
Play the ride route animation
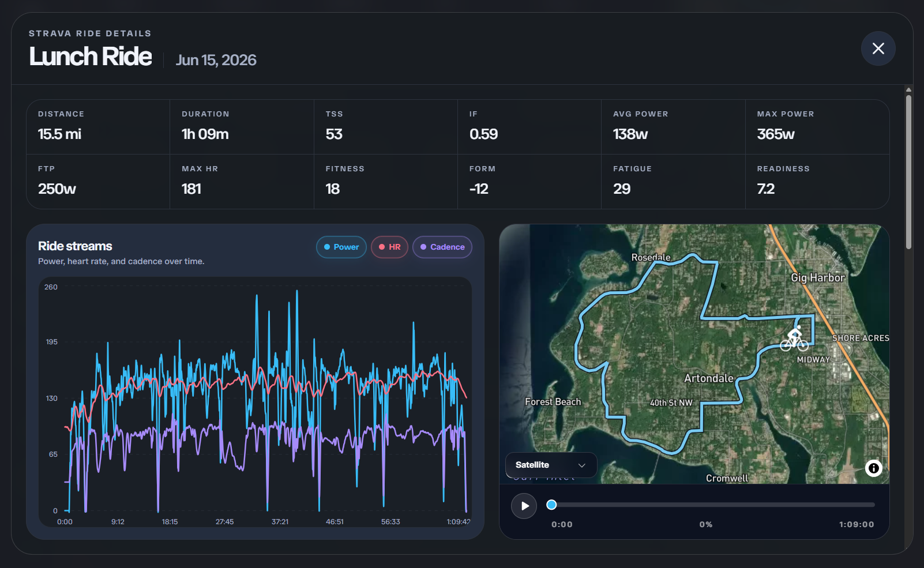(x=524, y=506)
